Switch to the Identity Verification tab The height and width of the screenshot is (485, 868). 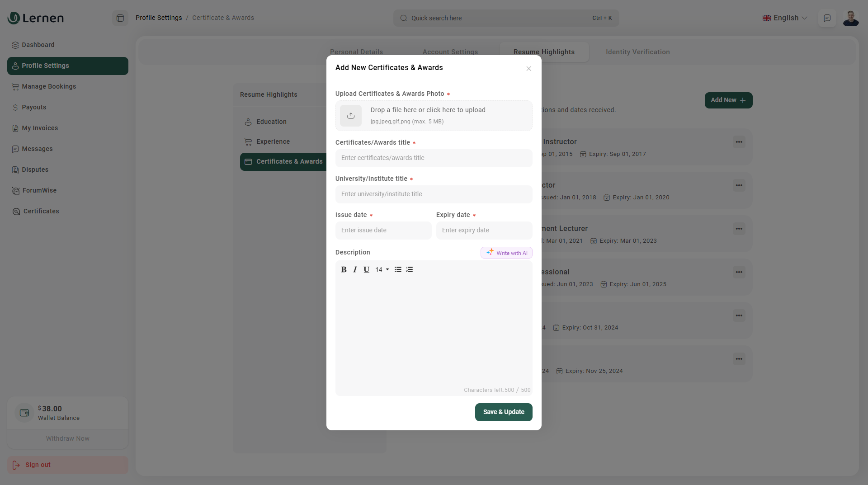tap(637, 52)
